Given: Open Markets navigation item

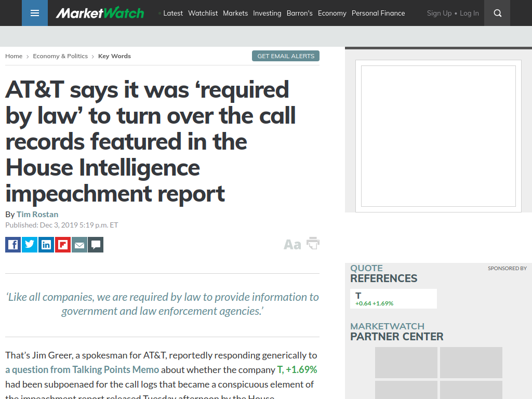Looking at the screenshot, I should point(235,13).
